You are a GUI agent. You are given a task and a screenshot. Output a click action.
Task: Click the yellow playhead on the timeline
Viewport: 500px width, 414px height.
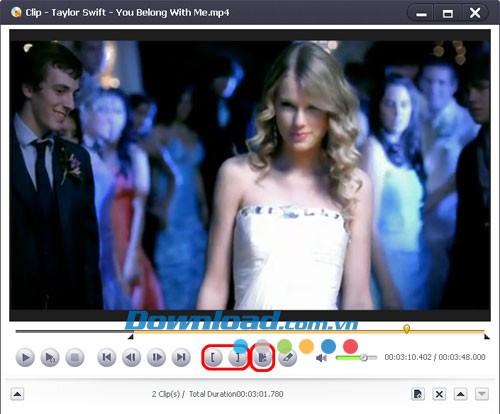pos(406,329)
